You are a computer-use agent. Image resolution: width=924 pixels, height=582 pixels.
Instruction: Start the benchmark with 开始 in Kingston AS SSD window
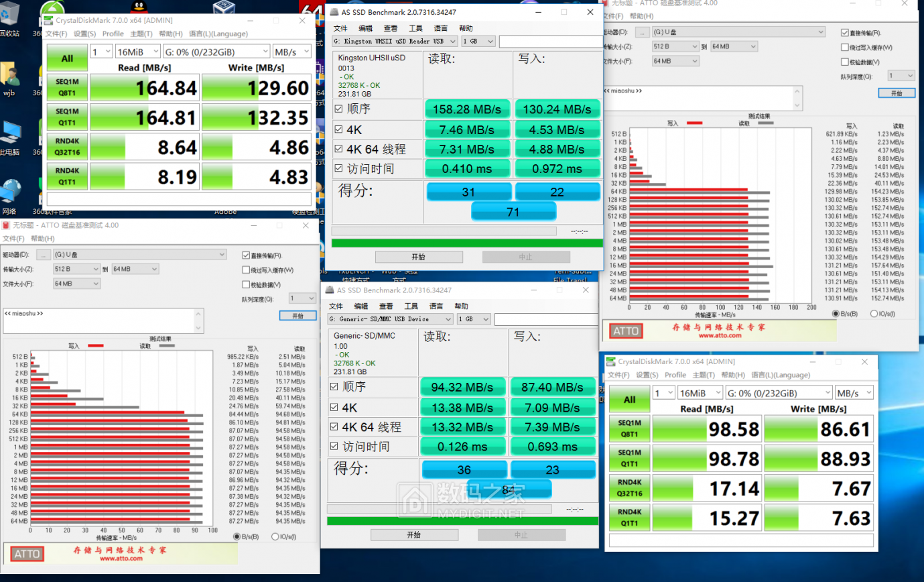point(419,257)
